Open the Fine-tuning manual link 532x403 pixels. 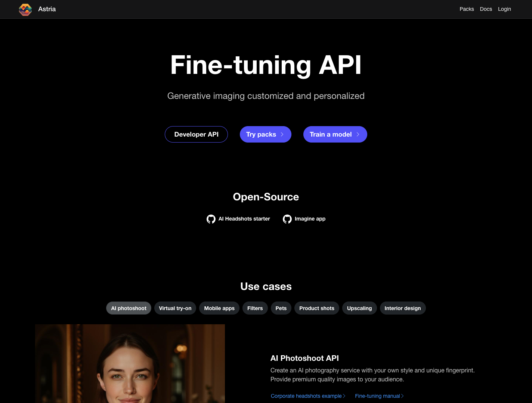(377, 396)
